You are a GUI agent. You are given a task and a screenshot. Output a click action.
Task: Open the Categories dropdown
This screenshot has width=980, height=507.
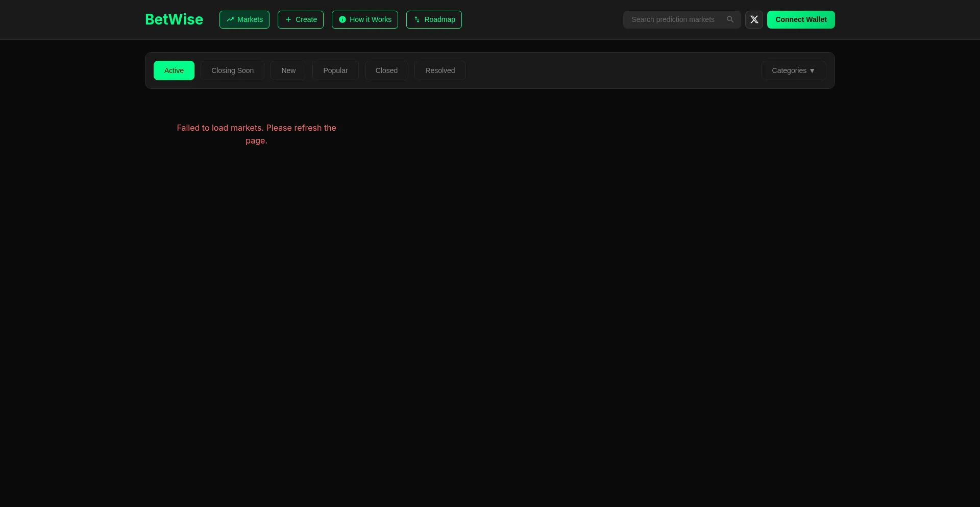click(x=789, y=70)
